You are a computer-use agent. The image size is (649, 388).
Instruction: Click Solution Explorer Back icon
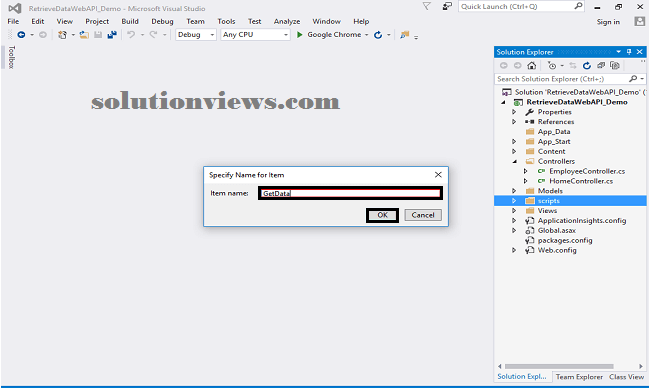click(504, 65)
